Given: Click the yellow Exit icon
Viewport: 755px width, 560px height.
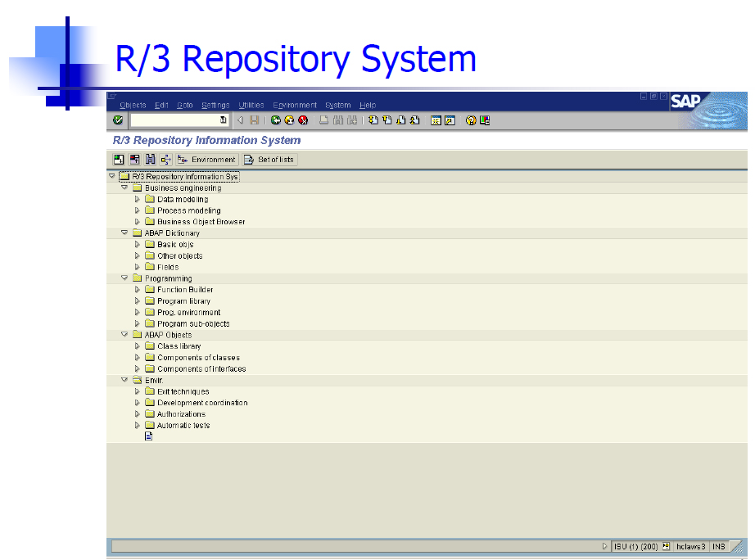Looking at the screenshot, I should click(x=289, y=120).
